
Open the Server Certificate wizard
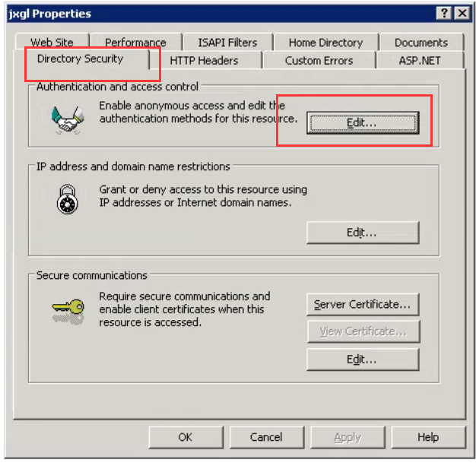tap(362, 305)
